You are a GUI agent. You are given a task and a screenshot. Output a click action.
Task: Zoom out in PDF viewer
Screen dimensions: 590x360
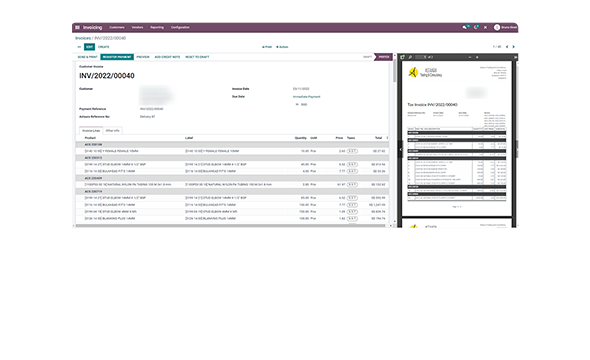[x=470, y=57]
